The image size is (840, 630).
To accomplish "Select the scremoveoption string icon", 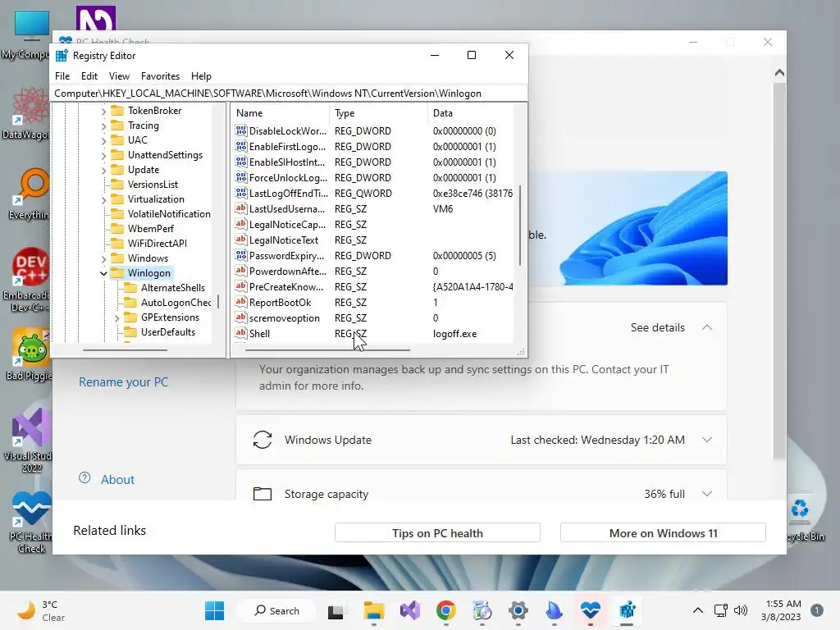I will point(241,317).
